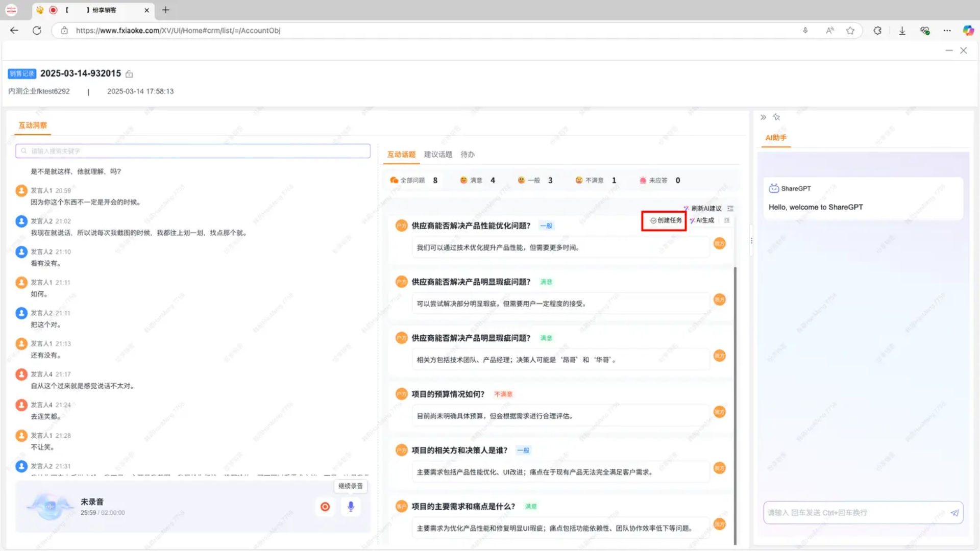Image resolution: width=980 pixels, height=551 pixels.
Task: Click 创建任务 button on first topic
Action: point(666,220)
